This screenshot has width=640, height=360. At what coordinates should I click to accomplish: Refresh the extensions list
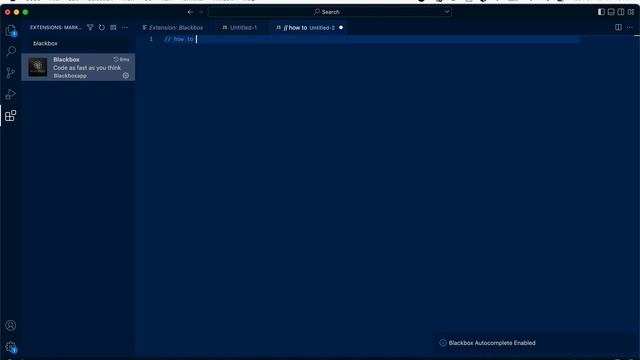[102, 27]
